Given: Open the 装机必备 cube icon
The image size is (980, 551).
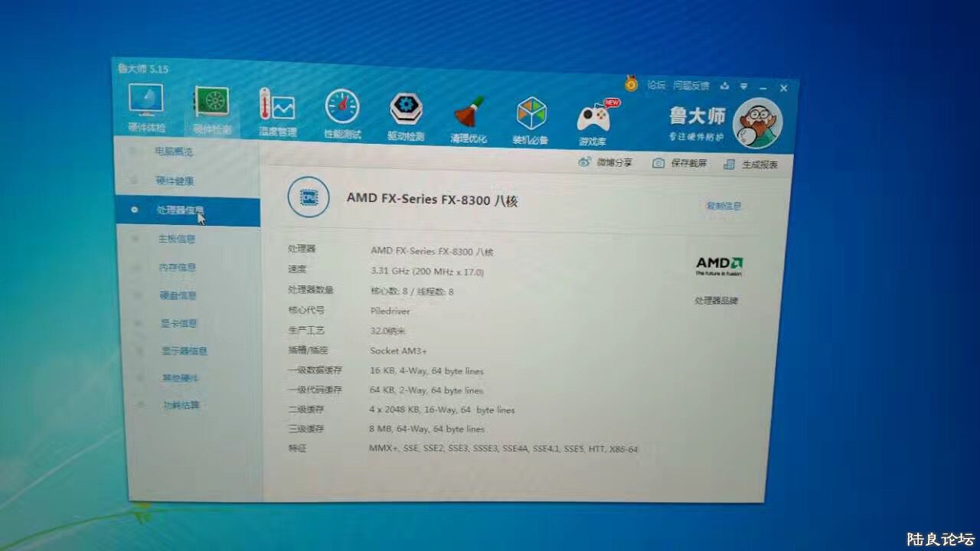Looking at the screenshot, I should coord(531,115).
